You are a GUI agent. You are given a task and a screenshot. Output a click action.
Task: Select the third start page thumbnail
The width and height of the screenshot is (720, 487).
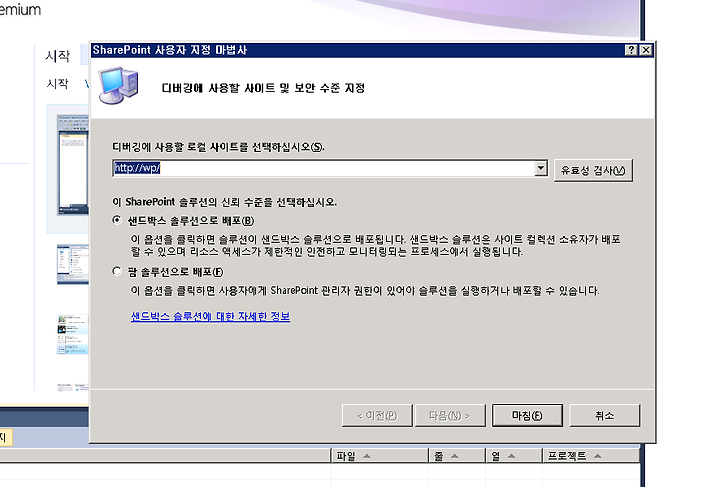73,334
